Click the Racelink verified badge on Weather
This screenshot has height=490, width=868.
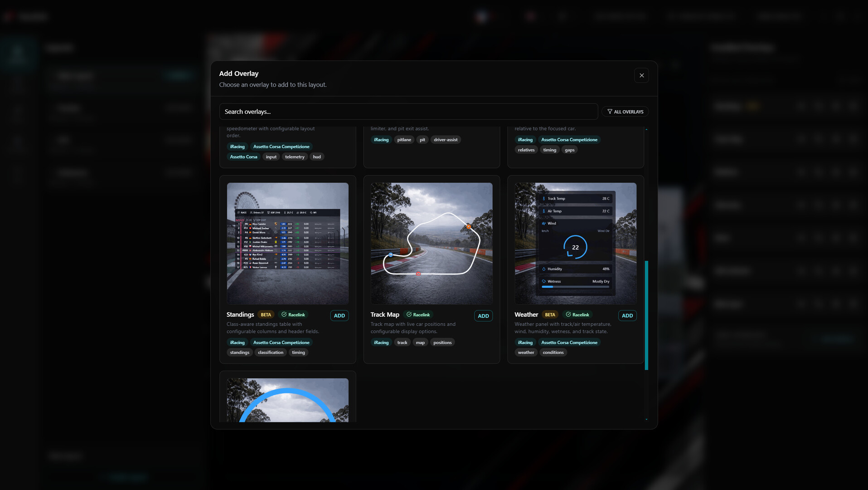coord(577,314)
